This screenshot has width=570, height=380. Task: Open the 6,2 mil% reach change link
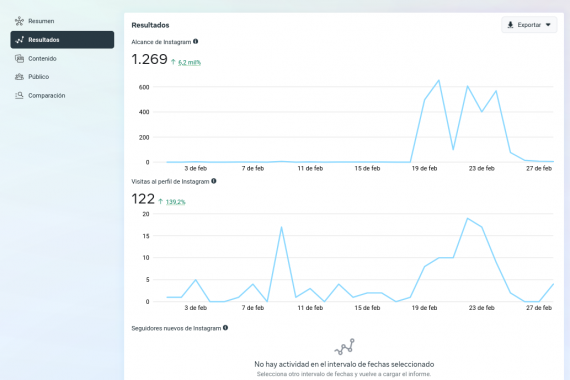(189, 63)
